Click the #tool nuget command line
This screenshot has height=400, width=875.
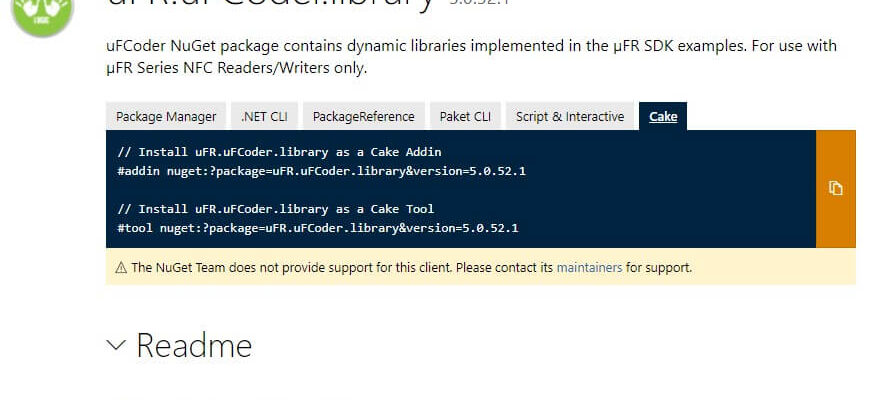318,228
